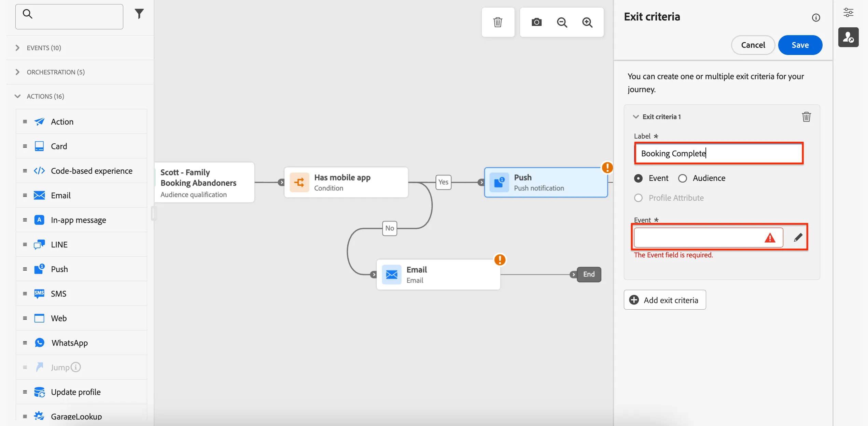Click the Save button
Image resolution: width=868 pixels, height=426 pixels.
(x=800, y=45)
